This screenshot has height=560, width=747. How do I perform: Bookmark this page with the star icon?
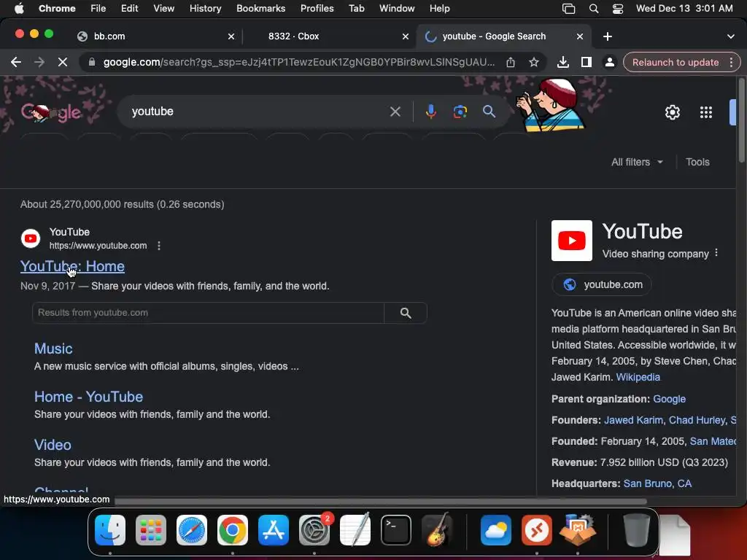tap(533, 63)
